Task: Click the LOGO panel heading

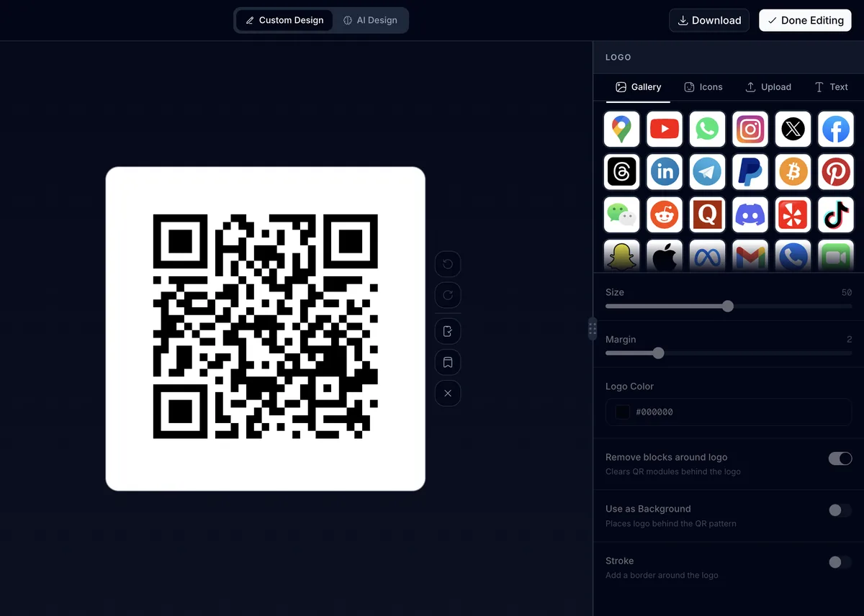Action: tap(618, 57)
